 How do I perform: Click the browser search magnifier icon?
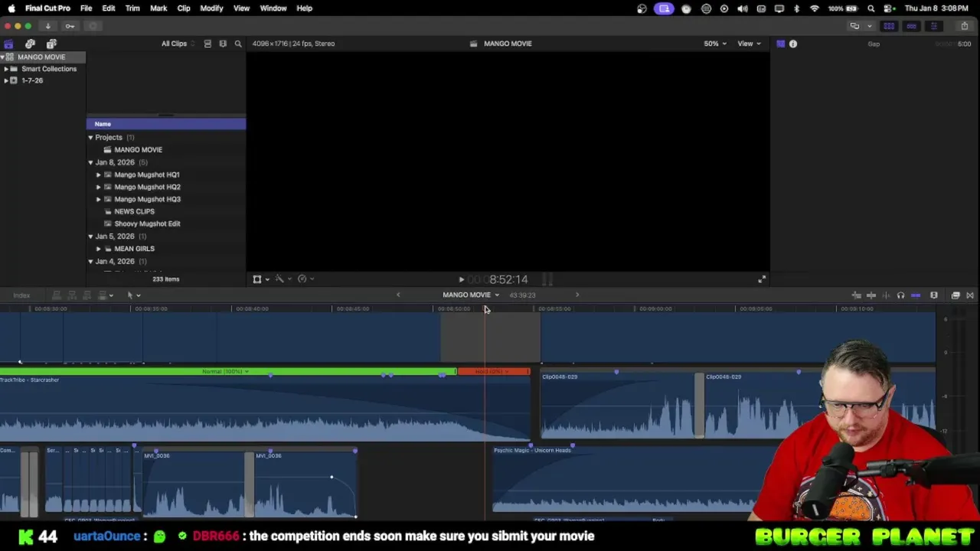point(238,44)
